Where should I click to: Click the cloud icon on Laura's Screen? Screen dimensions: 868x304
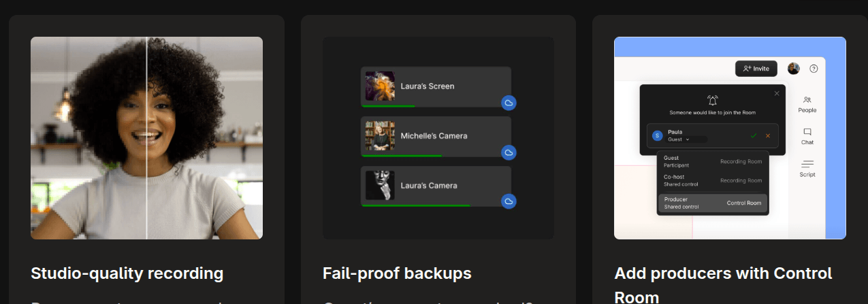(x=509, y=103)
